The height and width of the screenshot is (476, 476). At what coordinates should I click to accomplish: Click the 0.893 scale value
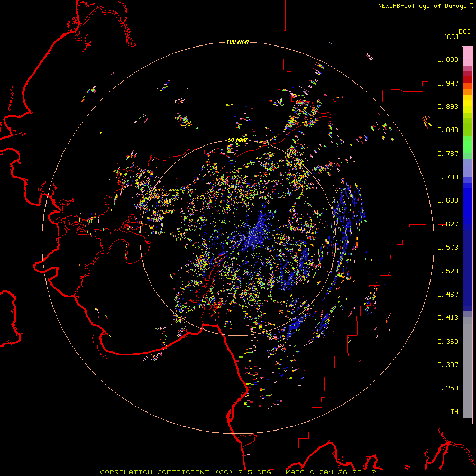click(x=448, y=106)
